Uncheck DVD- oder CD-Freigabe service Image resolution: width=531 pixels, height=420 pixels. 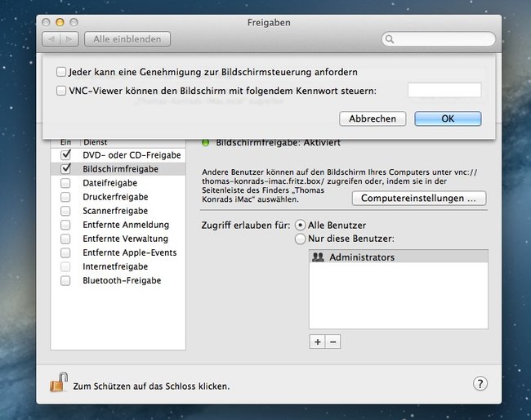click(65, 154)
